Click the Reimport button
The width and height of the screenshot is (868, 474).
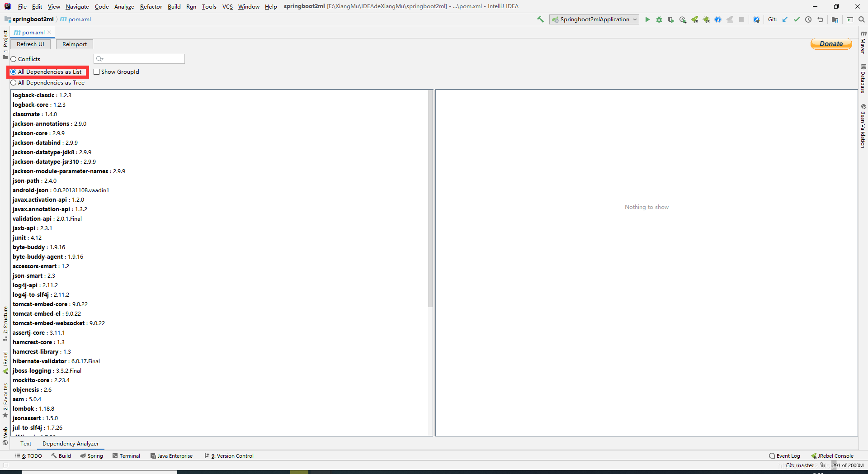click(75, 44)
